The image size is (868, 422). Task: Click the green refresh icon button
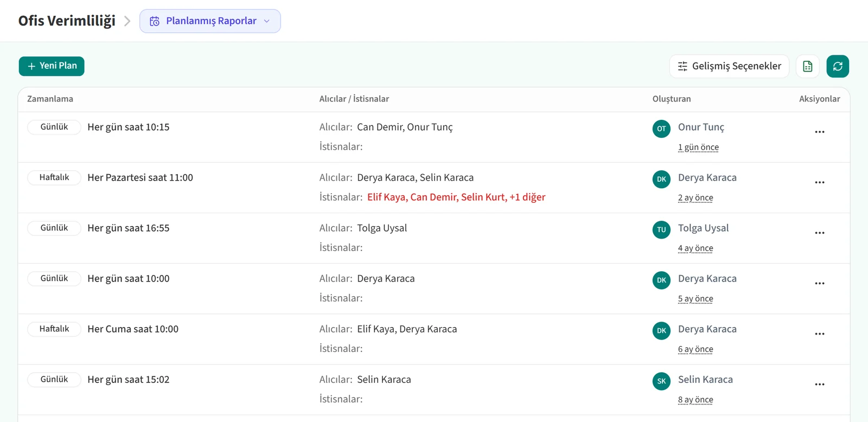838,66
